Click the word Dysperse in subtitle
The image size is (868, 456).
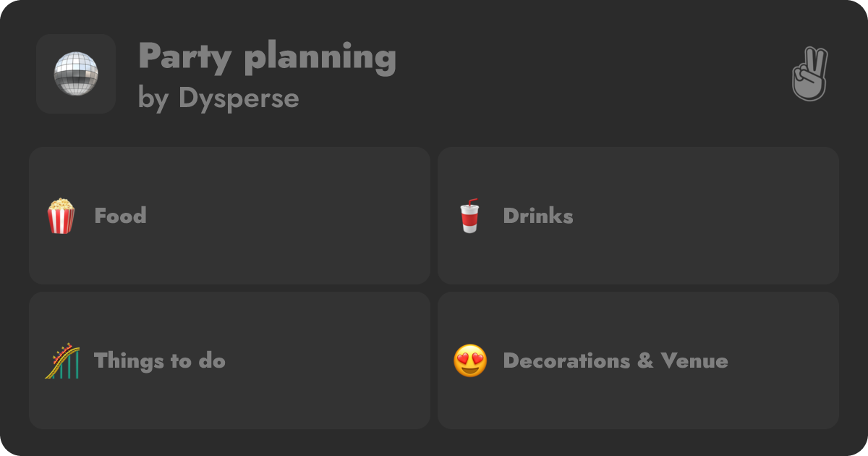pos(239,98)
